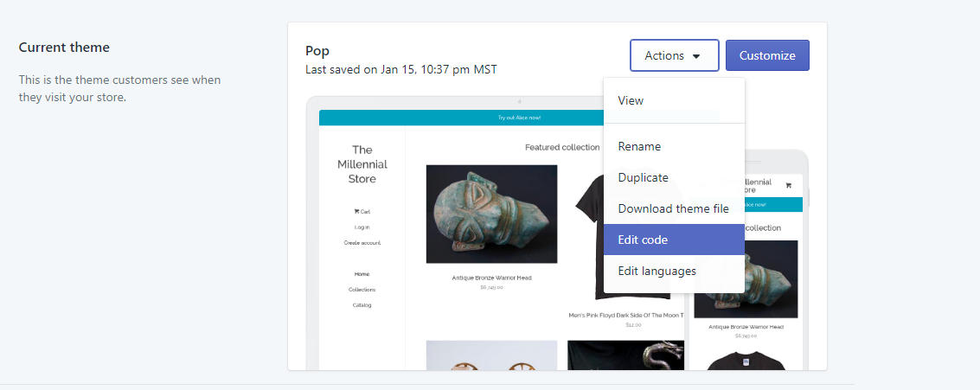Click the Antique Bronze Warrior Head image

point(491,214)
